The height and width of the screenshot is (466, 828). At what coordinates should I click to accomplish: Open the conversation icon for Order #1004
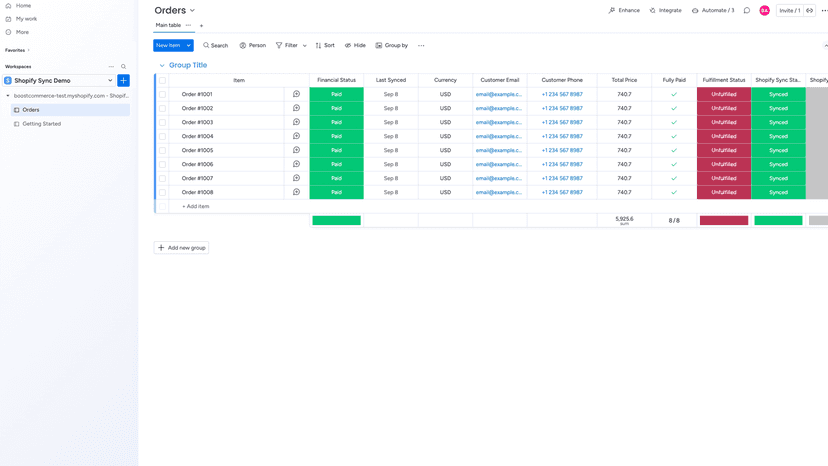[x=296, y=136]
